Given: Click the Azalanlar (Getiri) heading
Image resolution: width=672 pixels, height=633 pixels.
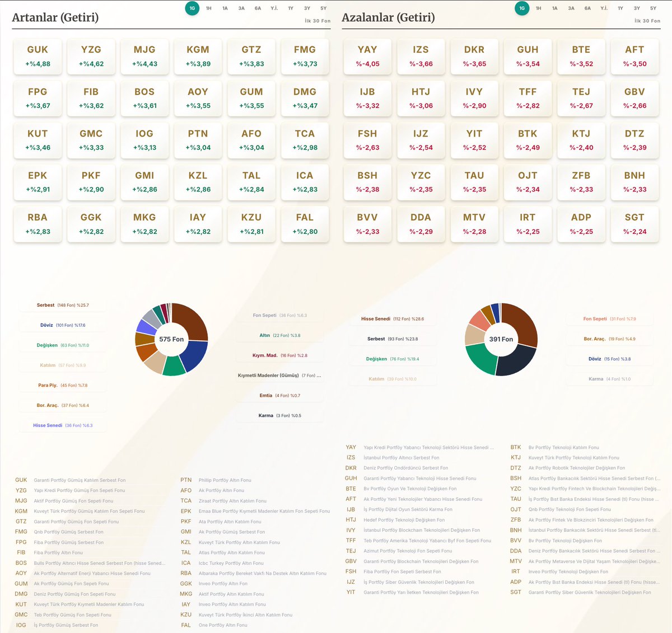Looking at the screenshot, I should [388, 17].
